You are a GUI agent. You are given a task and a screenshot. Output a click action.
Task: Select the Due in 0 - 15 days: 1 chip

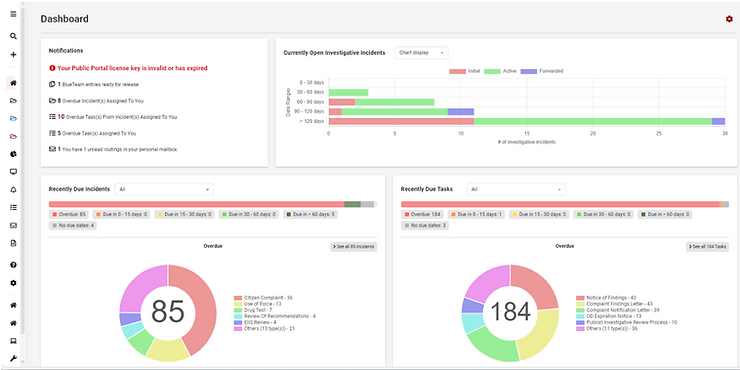point(476,214)
